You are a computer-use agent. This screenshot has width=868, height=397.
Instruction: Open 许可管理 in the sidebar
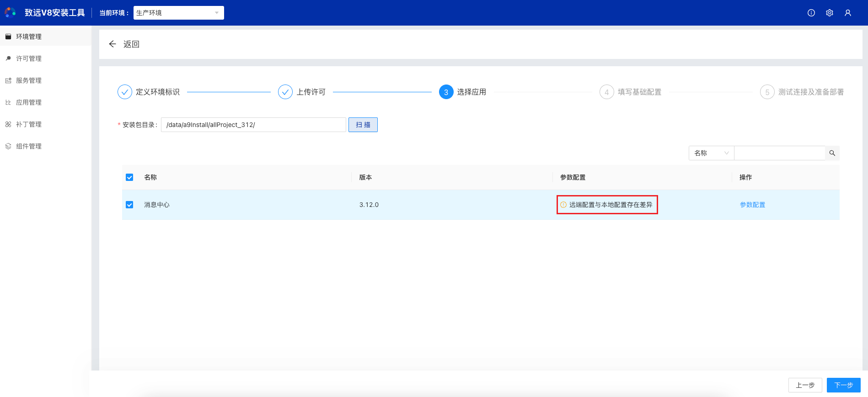click(x=29, y=58)
